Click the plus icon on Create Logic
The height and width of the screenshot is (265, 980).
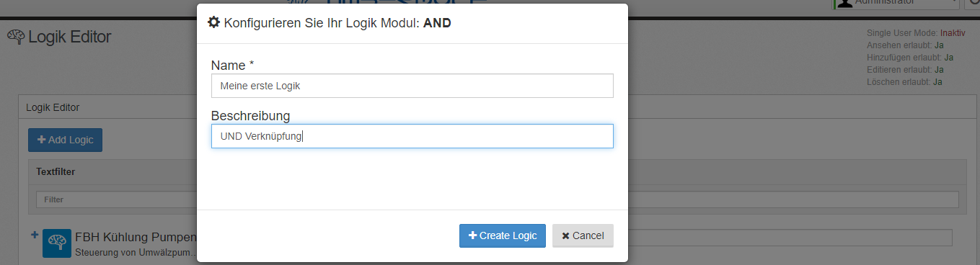tap(472, 235)
